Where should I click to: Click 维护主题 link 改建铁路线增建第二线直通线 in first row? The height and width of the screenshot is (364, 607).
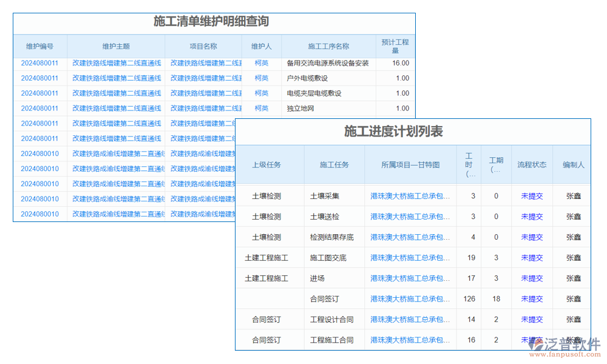pyautogui.click(x=115, y=62)
